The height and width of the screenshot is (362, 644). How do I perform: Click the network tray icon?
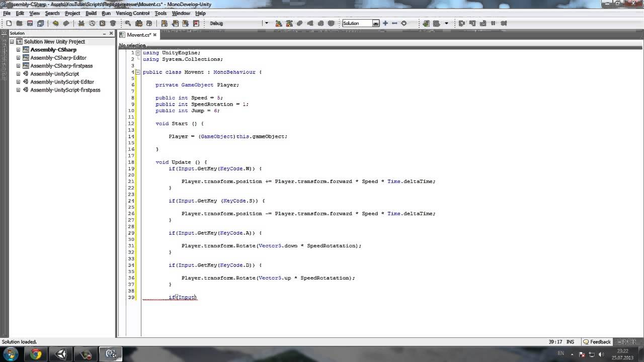tap(591, 354)
